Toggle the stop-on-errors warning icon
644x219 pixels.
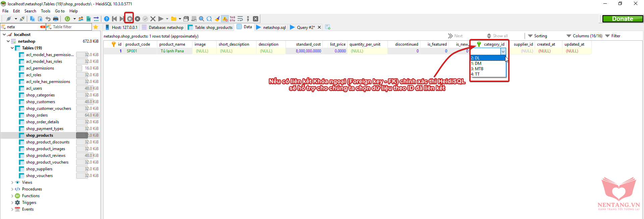pos(225,19)
